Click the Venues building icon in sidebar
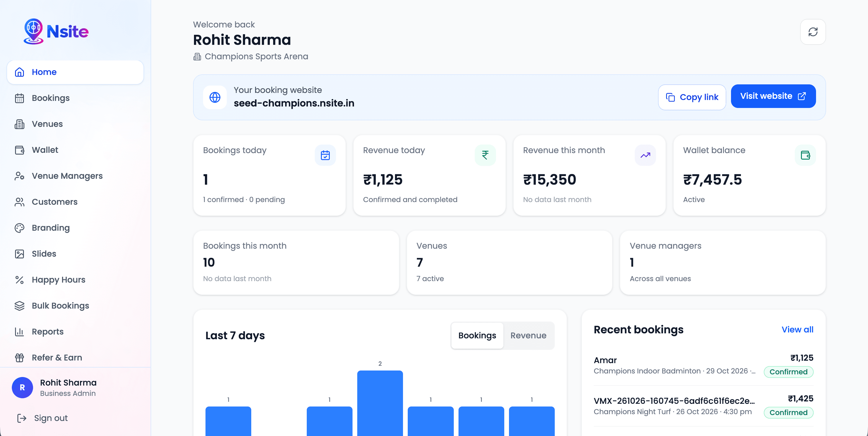The width and height of the screenshot is (868, 436). click(x=19, y=124)
